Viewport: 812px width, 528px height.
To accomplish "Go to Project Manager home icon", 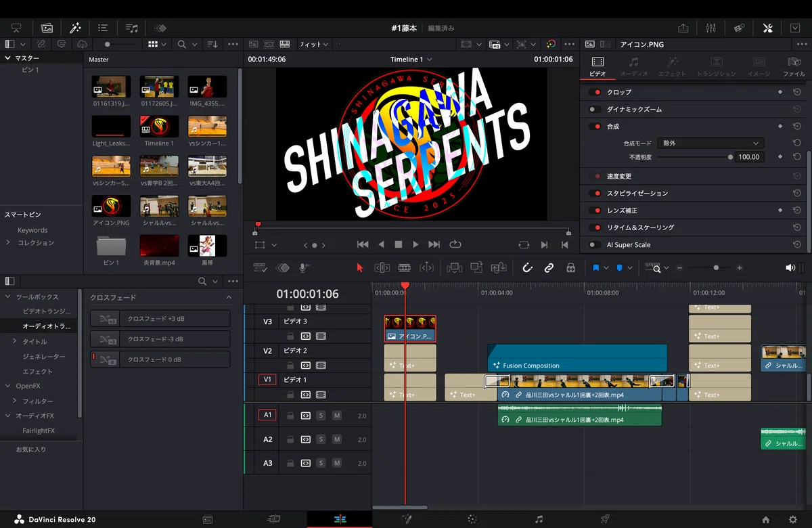I will pyautogui.click(x=765, y=519).
